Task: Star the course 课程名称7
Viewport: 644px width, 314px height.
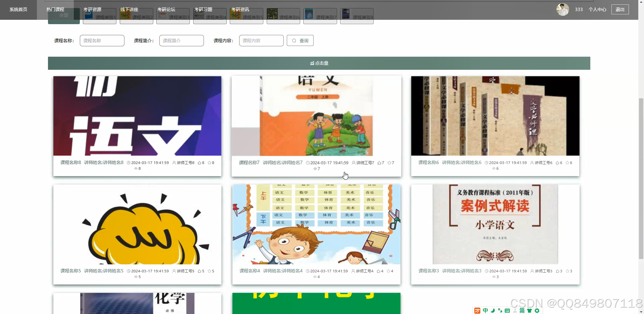Action: click(389, 163)
